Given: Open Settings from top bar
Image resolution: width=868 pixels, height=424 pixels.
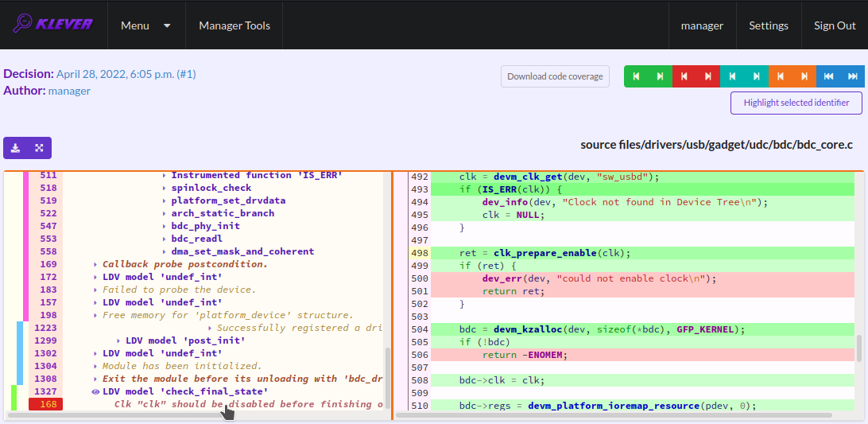Looking at the screenshot, I should (x=769, y=25).
